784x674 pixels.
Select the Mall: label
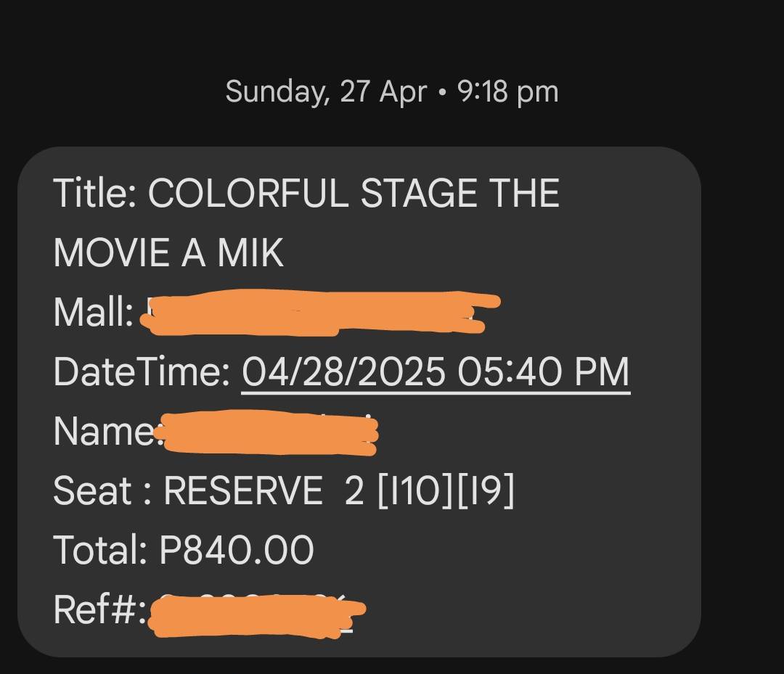click(x=94, y=312)
